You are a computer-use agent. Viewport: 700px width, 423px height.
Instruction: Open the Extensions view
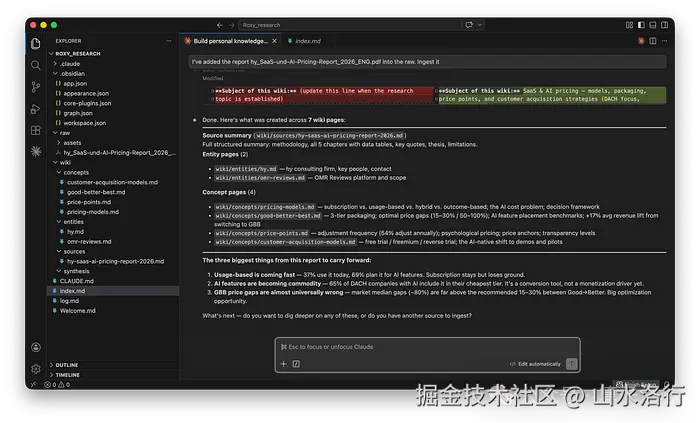[x=36, y=130]
